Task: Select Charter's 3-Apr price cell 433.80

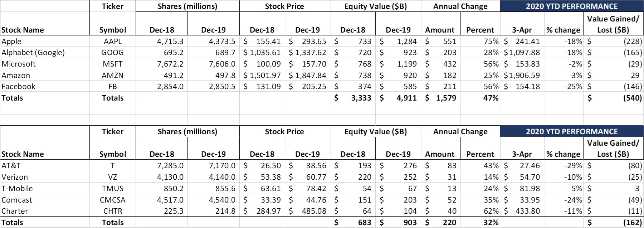Action: 527,211
